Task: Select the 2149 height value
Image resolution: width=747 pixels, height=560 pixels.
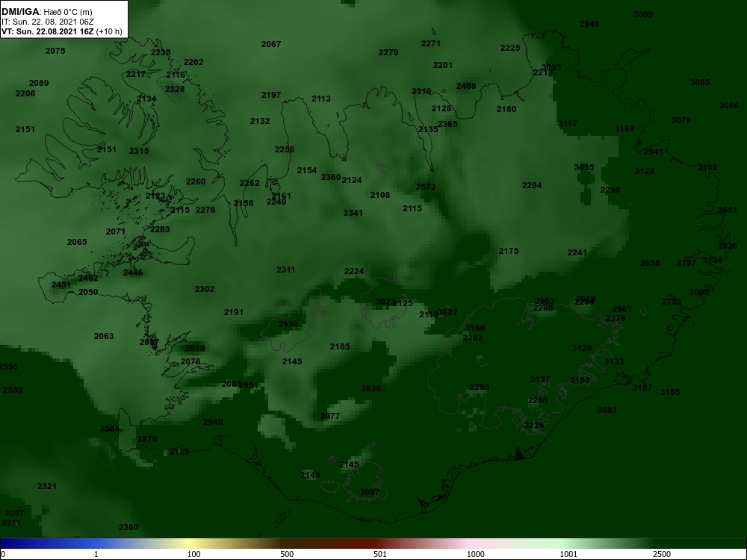Action: (x=310, y=475)
